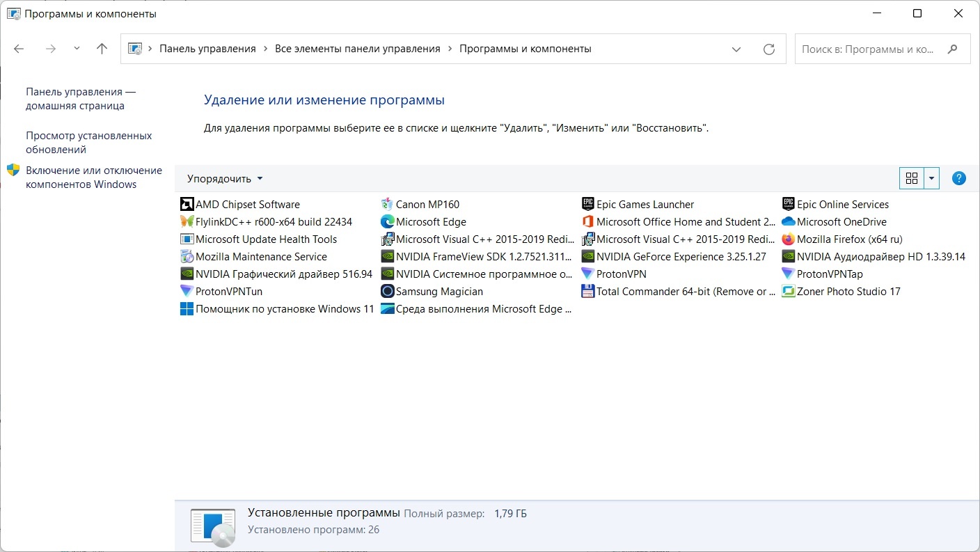Select the NVIDIA GeForce Experience icon
Screen dimensions: 980x552
(587, 257)
